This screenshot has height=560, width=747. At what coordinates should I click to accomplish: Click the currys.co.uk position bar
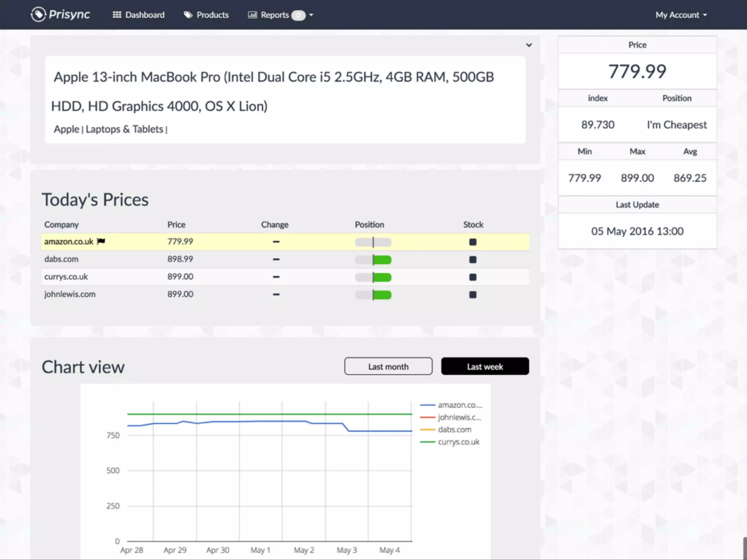(373, 277)
